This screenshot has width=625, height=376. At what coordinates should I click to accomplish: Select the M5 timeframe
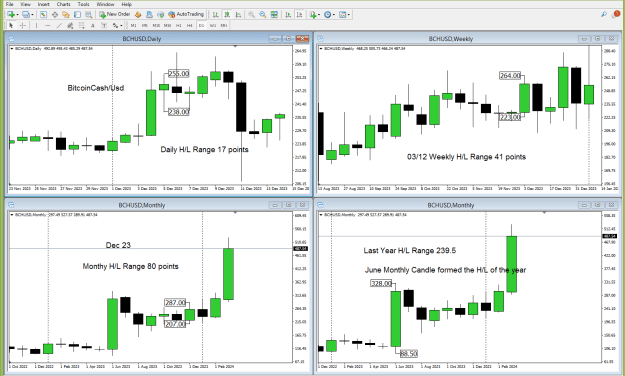(145, 25)
